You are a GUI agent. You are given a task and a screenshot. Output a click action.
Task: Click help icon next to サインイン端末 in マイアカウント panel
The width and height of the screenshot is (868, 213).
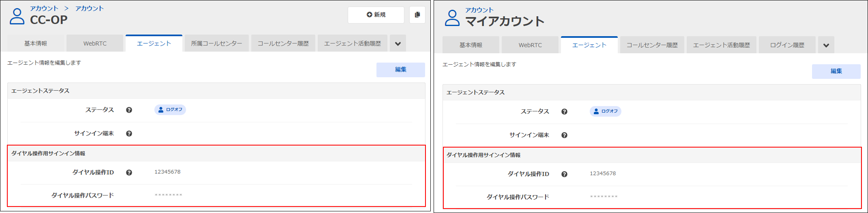(x=564, y=135)
